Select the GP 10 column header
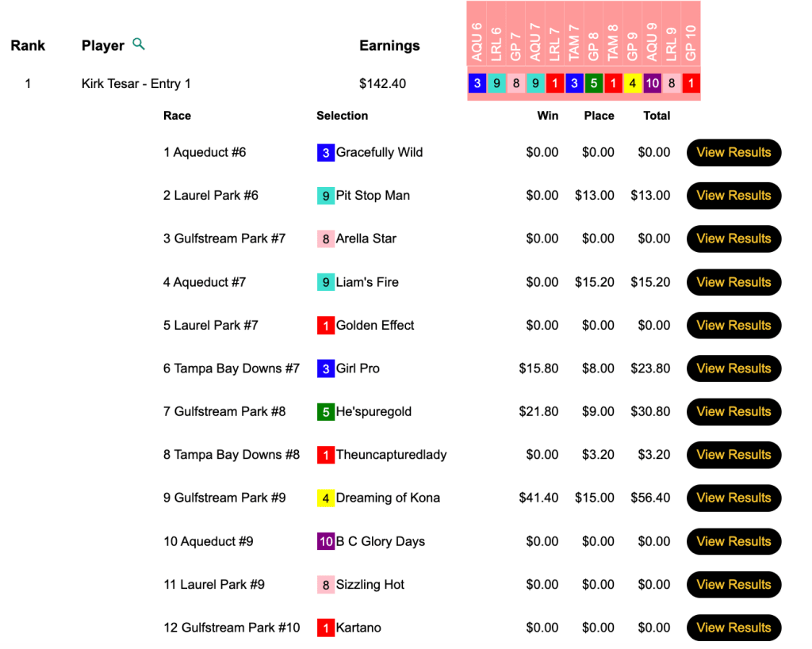The height and width of the screenshot is (649, 812). (x=691, y=43)
